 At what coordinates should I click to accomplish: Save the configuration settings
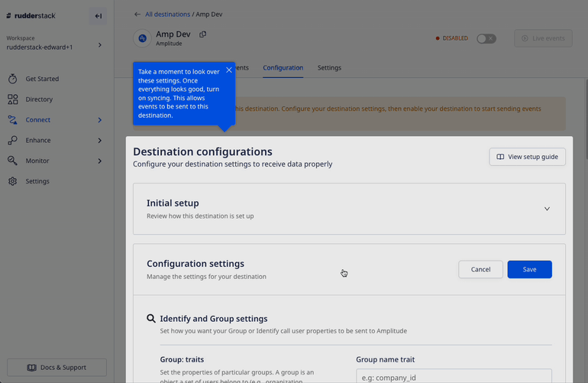point(529,269)
